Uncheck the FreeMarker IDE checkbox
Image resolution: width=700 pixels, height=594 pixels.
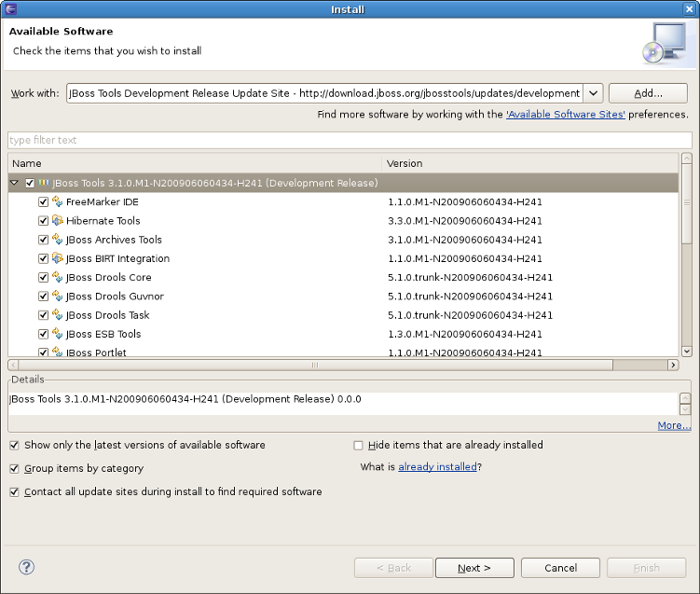click(x=43, y=201)
